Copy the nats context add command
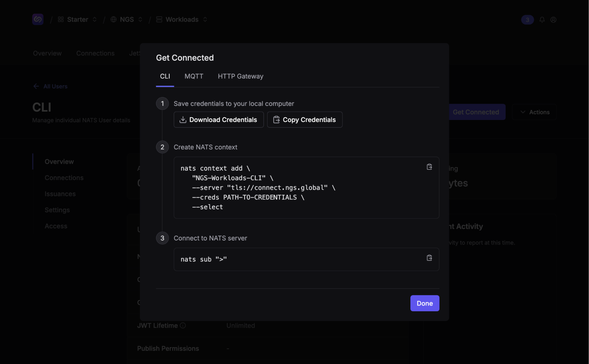 coord(429,167)
